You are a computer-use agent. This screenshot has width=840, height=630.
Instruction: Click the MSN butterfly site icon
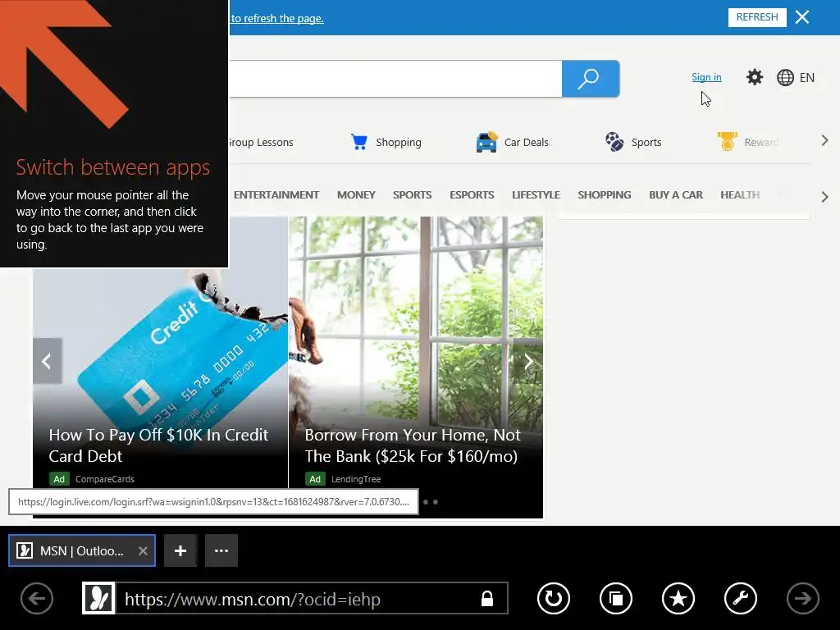98,598
